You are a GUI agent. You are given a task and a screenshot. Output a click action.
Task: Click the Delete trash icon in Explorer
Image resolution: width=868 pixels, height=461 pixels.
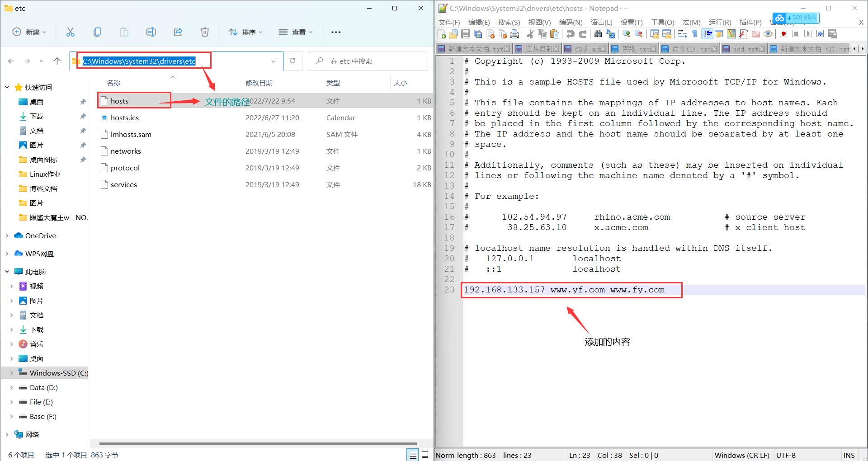pyautogui.click(x=205, y=32)
